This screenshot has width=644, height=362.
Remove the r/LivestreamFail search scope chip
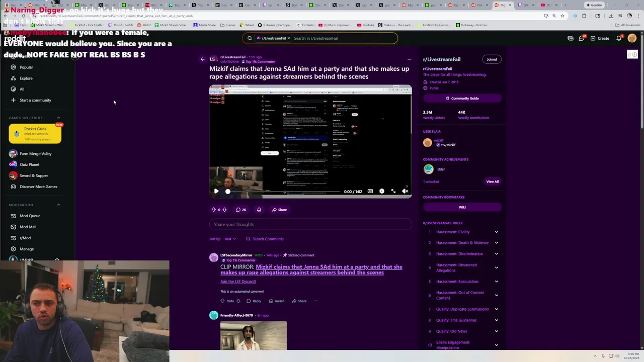click(x=288, y=38)
